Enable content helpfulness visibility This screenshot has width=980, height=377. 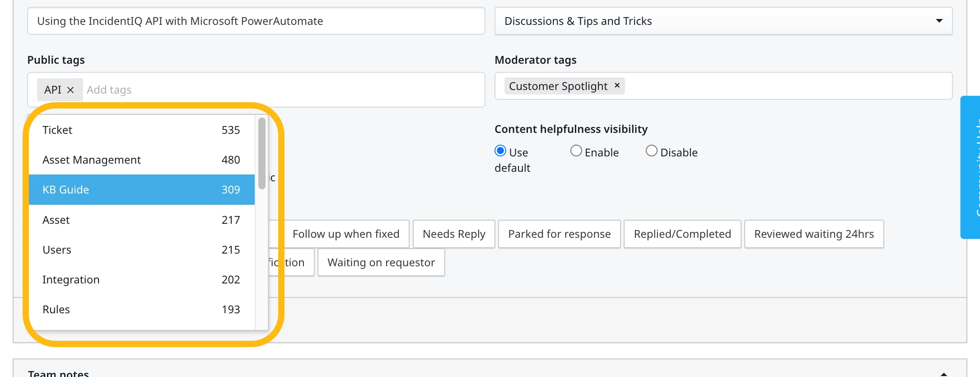pyautogui.click(x=576, y=151)
